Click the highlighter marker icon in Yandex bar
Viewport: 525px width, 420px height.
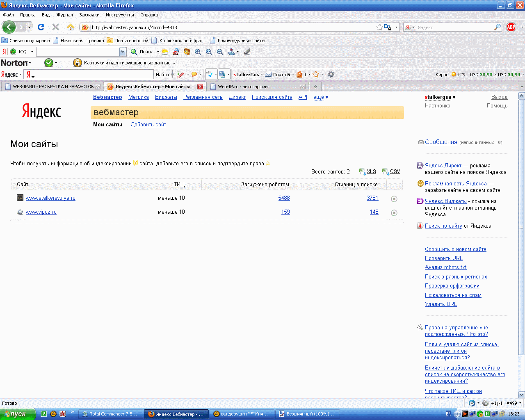point(180,74)
